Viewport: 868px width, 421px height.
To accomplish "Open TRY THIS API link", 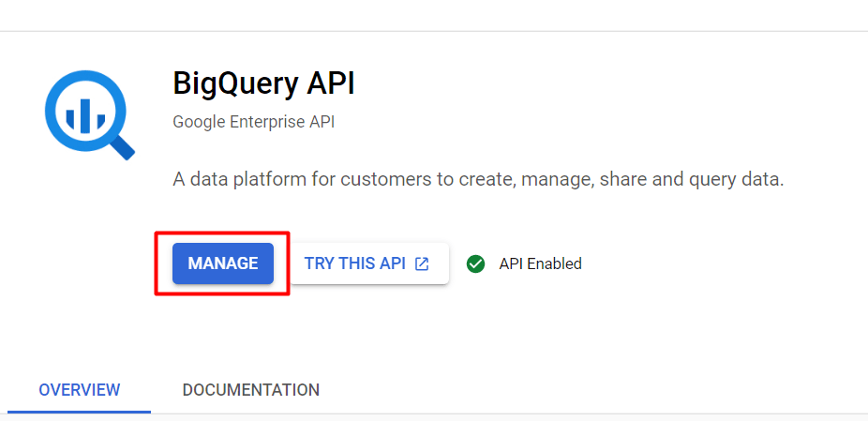I will coord(369,263).
